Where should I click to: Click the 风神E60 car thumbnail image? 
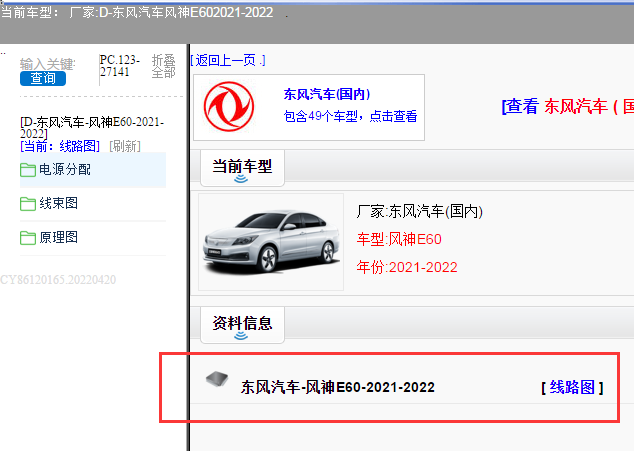271,242
